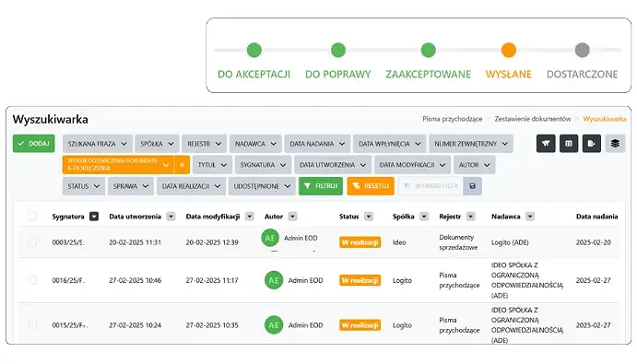This screenshot has width=637, height=364.
Task: Save filter with the floppy disk icon
Action: (472, 186)
